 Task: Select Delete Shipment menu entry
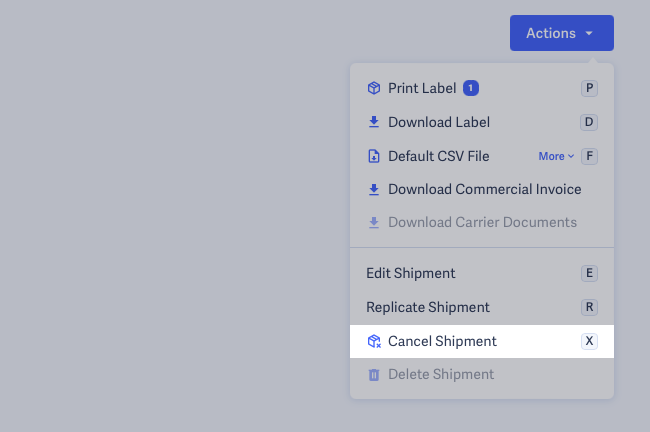(482, 374)
